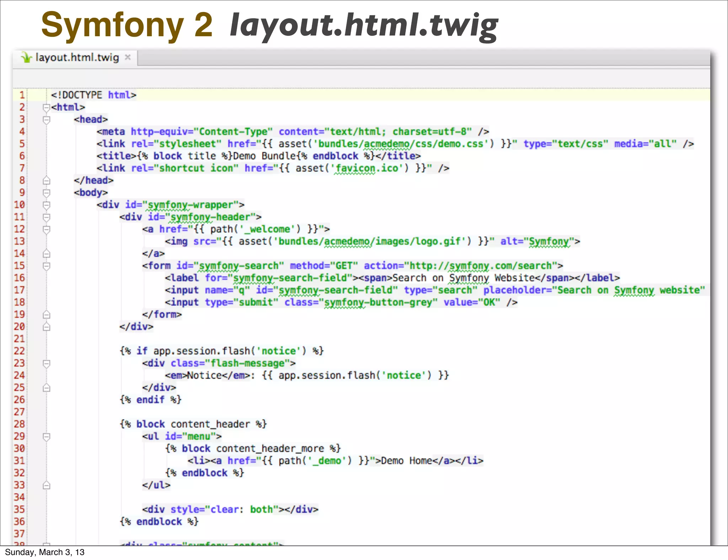Collapse the body tag fold on line 9
Screen dimensions: 728x560
[46, 193]
